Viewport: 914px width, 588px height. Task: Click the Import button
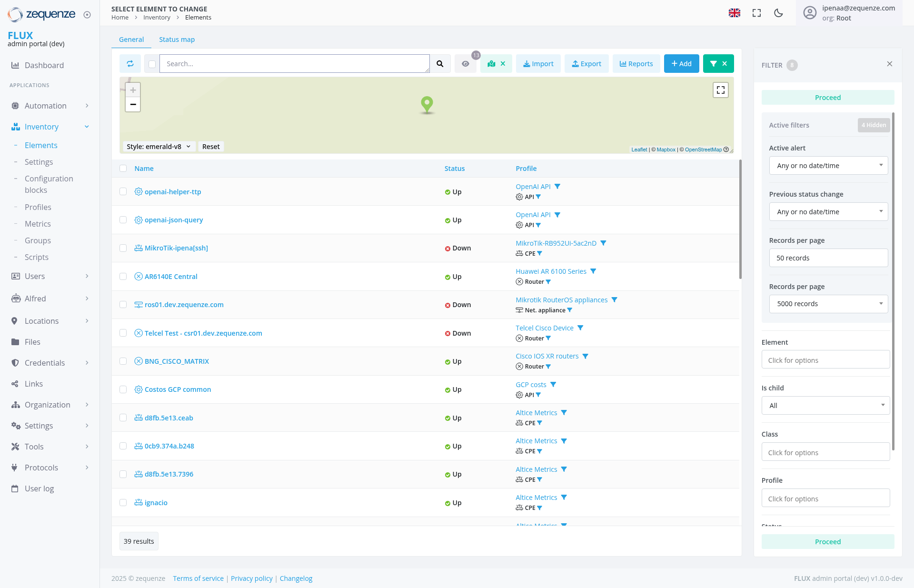coord(538,64)
